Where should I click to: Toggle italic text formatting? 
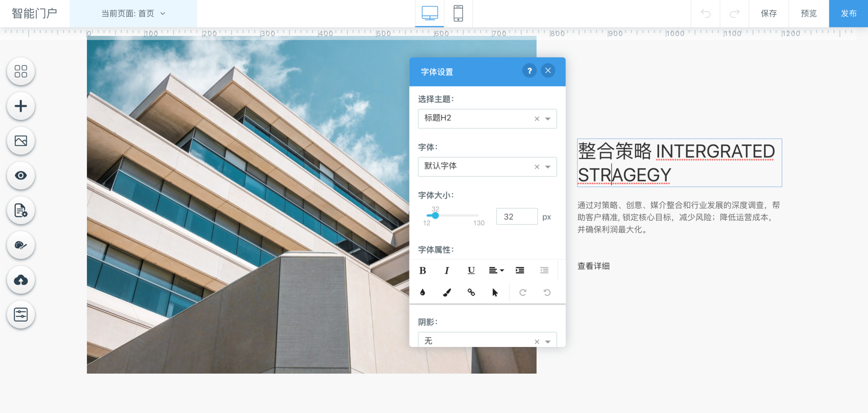(x=447, y=270)
